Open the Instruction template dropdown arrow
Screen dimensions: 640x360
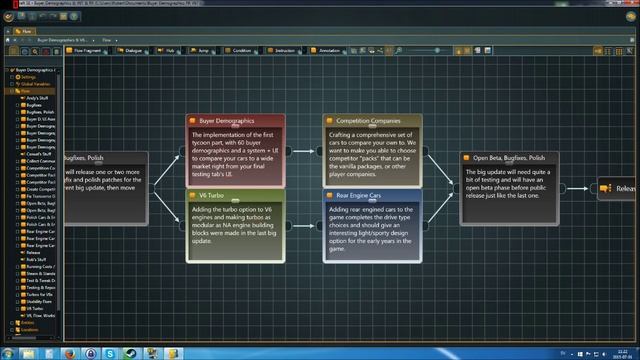point(300,51)
